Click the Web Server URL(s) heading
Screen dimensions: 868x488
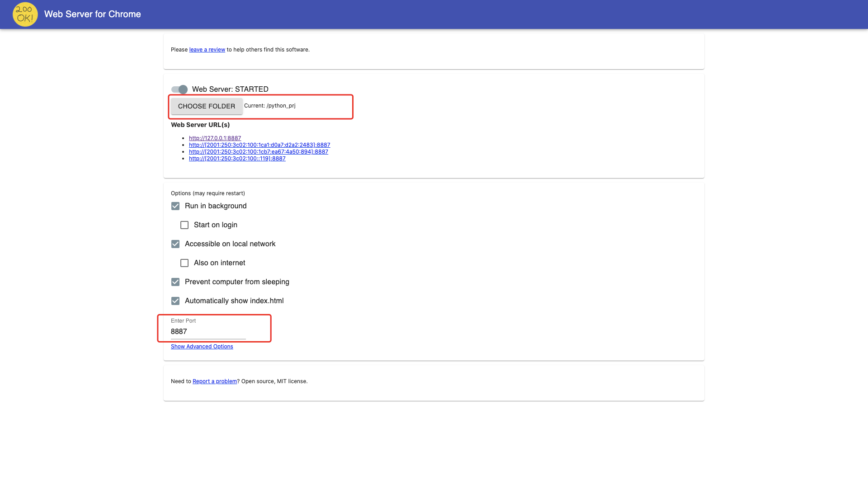[x=200, y=125]
